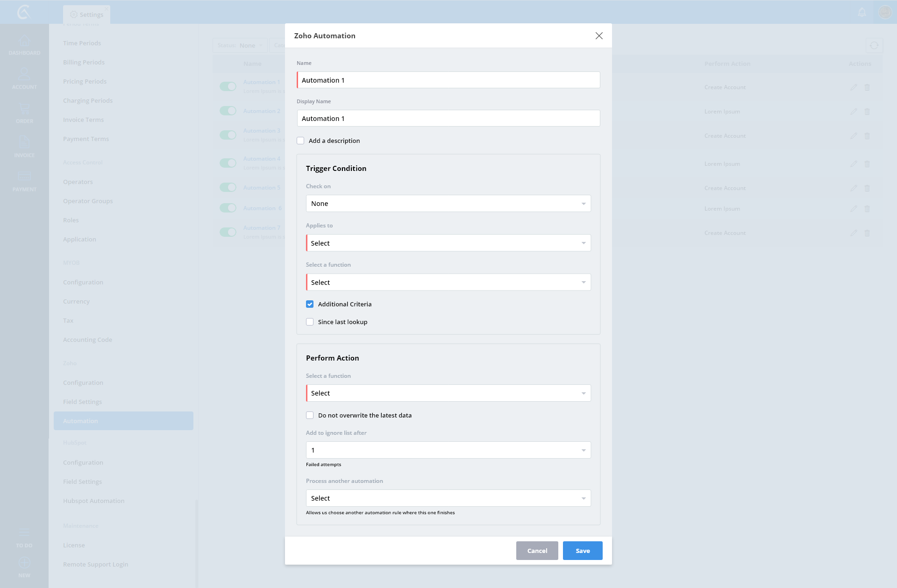Open Hubspot Automation in the settings menu
Viewport: 897px width, 588px height.
pos(93,501)
